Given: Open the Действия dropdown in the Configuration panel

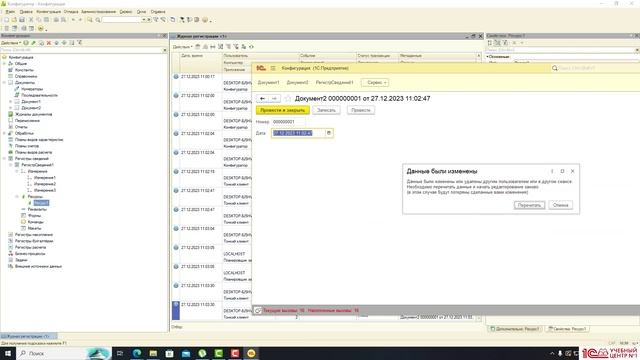Looking at the screenshot, I should pos(11,43).
